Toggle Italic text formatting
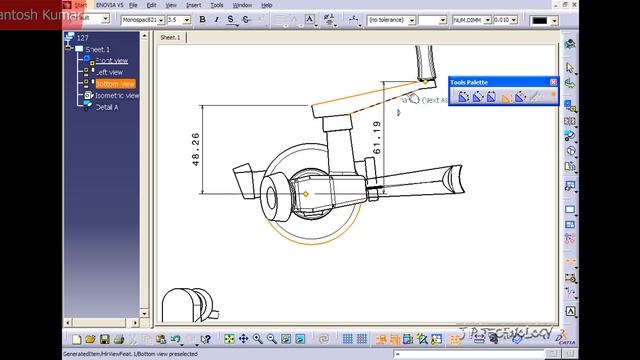The height and width of the screenshot is (360, 640). (x=216, y=19)
